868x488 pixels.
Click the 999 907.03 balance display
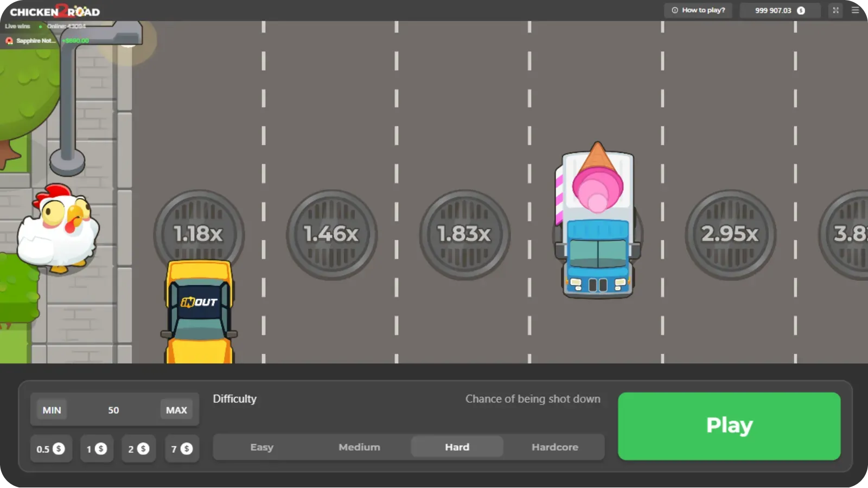click(x=780, y=10)
